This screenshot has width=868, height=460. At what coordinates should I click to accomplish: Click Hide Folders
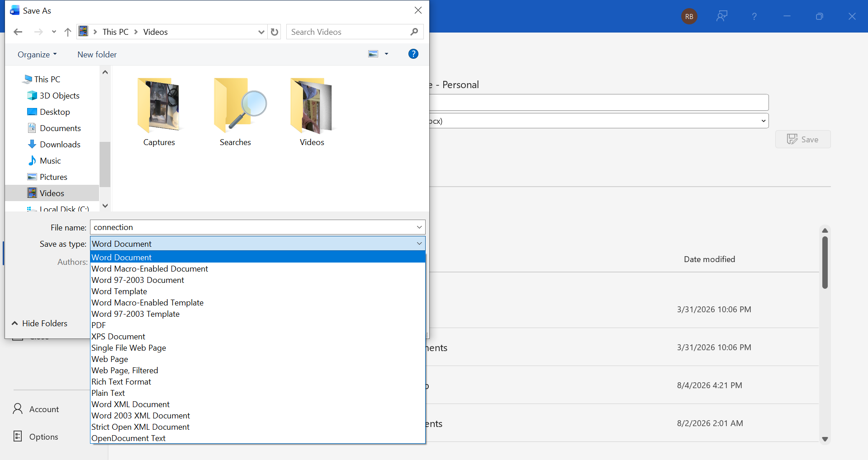39,324
